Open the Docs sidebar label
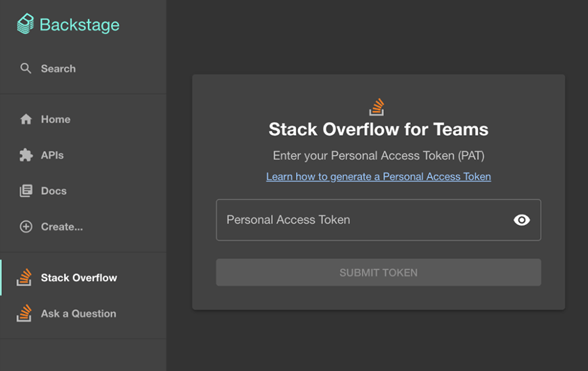The width and height of the screenshot is (588, 371). pyautogui.click(x=53, y=191)
